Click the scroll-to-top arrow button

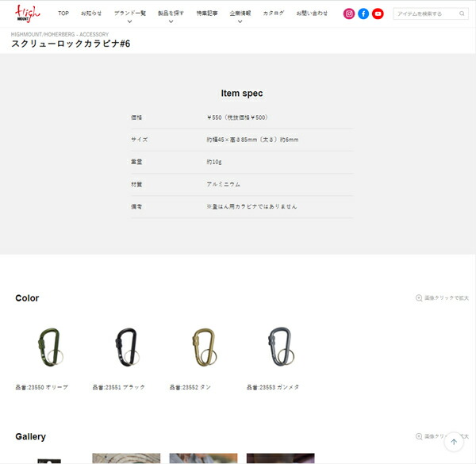click(454, 442)
